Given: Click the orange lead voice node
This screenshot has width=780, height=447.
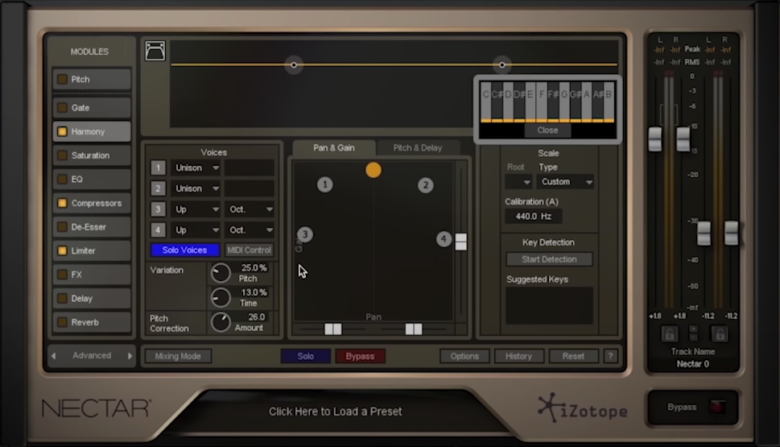Looking at the screenshot, I should [x=374, y=170].
